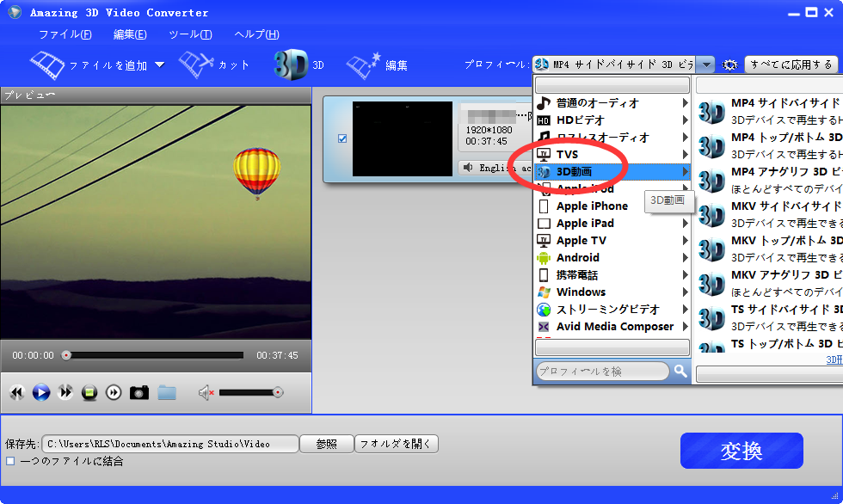Click the 参照 browse button
Screen dimensions: 843x504
pos(326,444)
